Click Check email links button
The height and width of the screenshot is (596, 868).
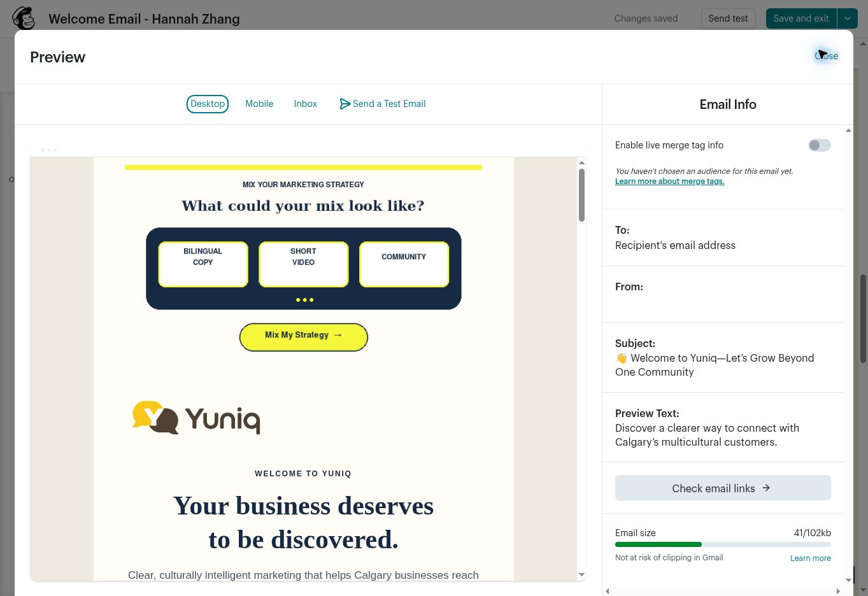point(723,488)
